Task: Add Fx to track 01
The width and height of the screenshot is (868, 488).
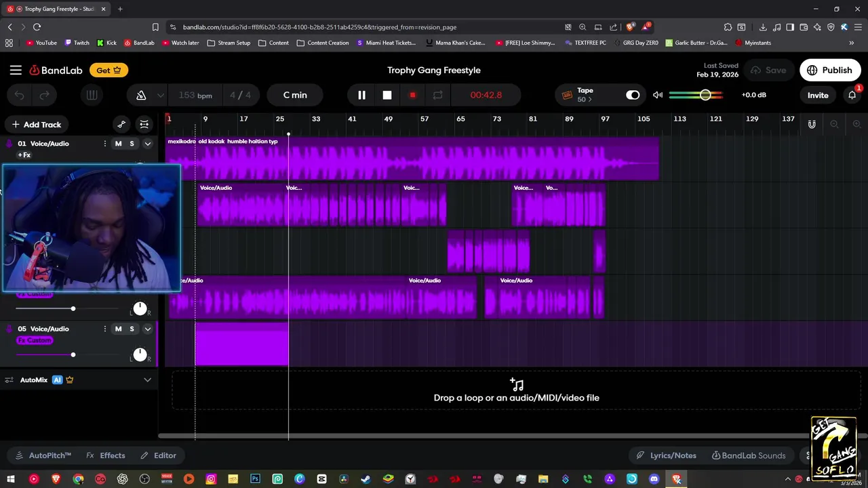Action: pos(24,155)
